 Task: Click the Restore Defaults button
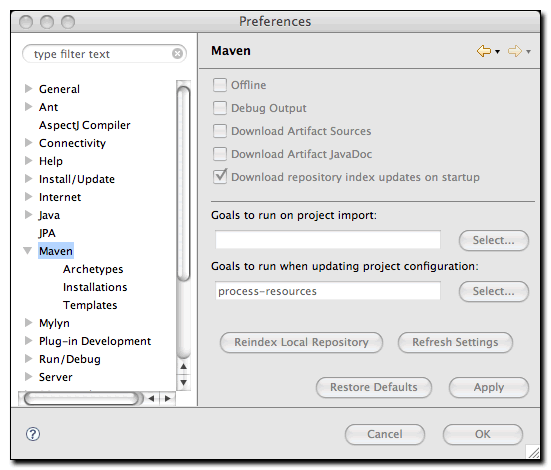(x=374, y=387)
